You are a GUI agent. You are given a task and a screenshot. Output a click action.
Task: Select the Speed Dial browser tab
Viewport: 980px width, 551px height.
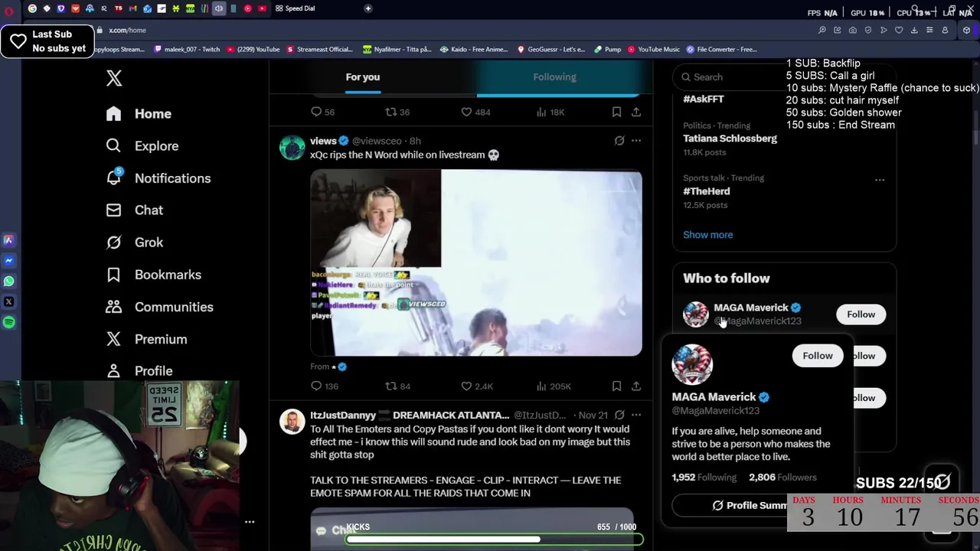click(295, 8)
